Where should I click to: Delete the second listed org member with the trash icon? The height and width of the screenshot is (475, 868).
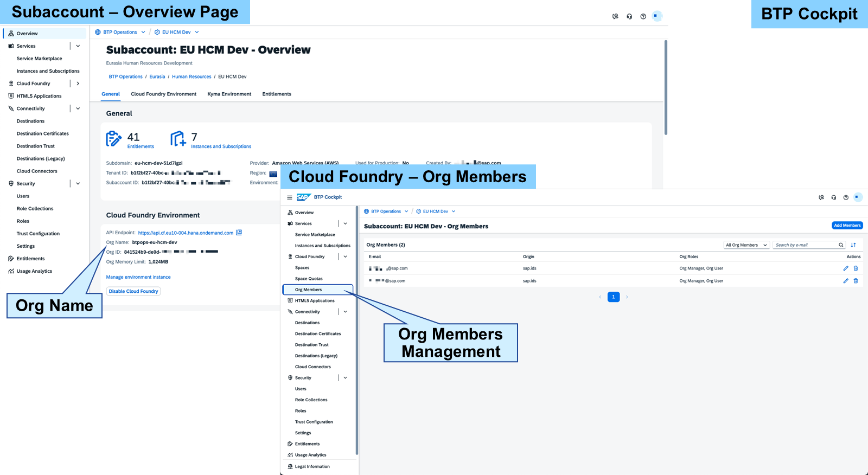[x=856, y=281]
